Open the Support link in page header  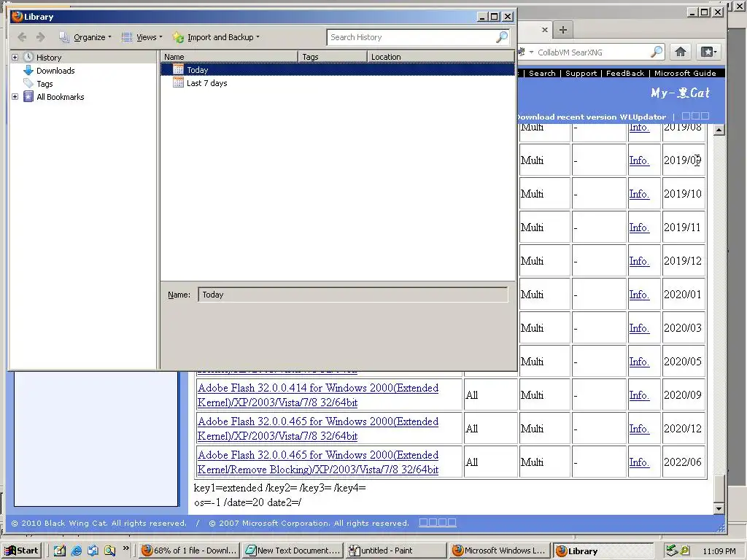(x=581, y=74)
